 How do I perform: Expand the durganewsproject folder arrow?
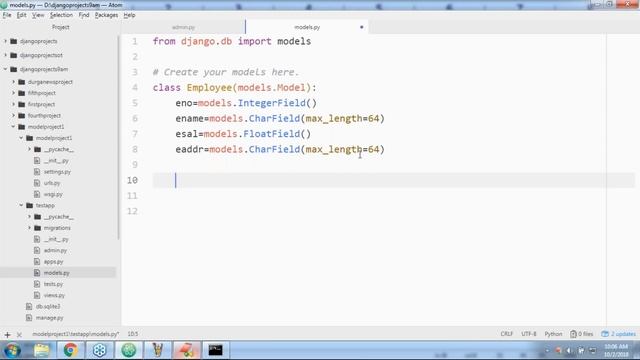(13, 82)
